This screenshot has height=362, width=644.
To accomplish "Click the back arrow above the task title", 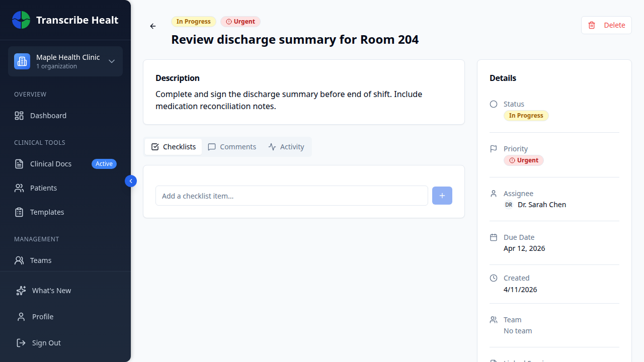I will (153, 26).
